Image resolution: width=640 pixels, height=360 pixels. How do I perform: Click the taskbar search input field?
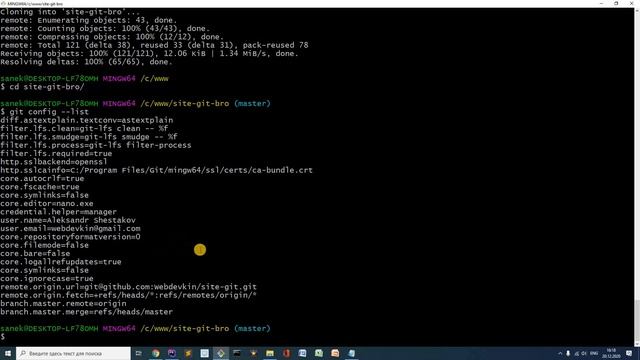73,353
